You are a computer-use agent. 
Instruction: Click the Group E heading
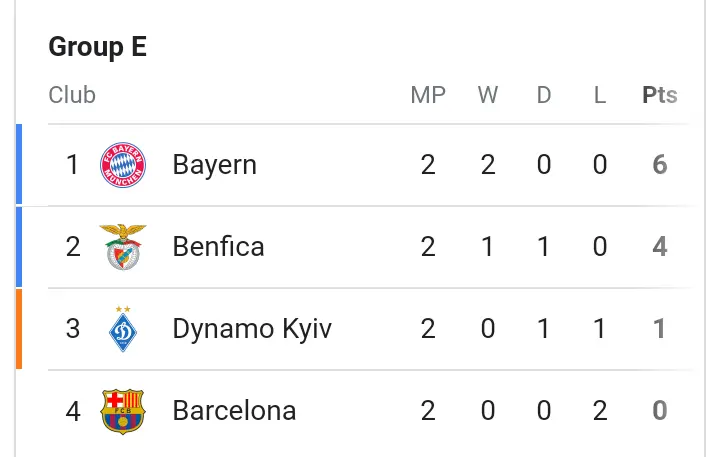tap(97, 47)
